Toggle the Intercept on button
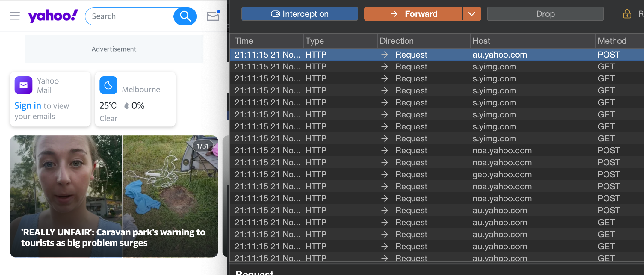Viewport: 644px width, 275px height. pyautogui.click(x=300, y=14)
